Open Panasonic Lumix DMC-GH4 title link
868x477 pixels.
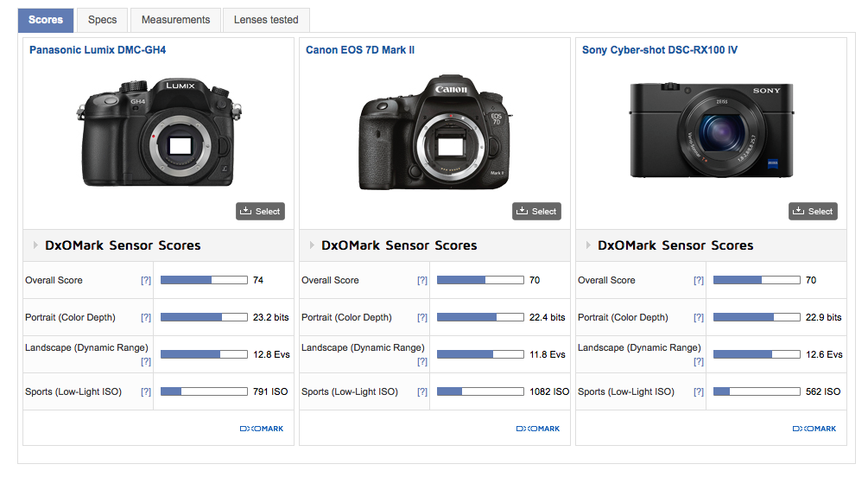coord(98,50)
